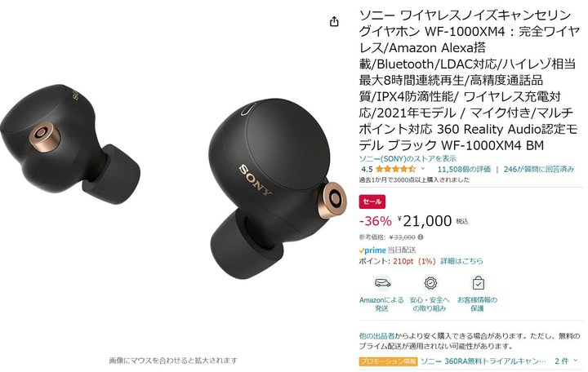Click the safety badge icon
588x372 pixels.
tap(430, 283)
